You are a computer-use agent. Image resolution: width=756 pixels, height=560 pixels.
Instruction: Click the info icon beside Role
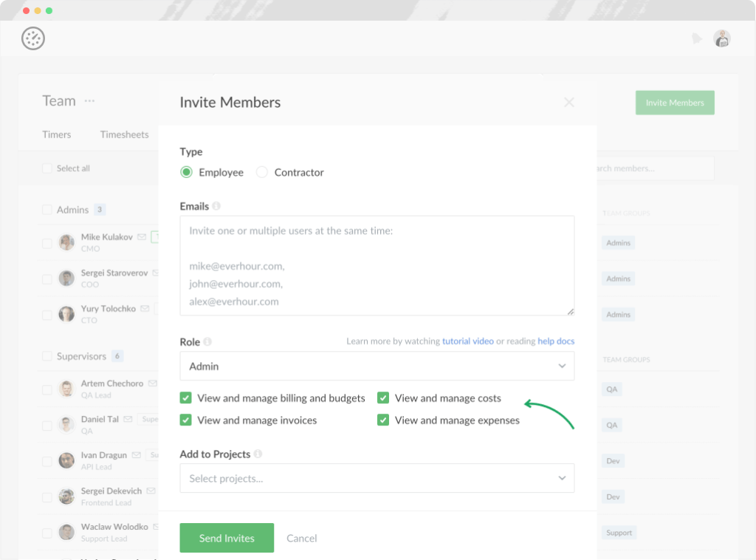pos(207,341)
